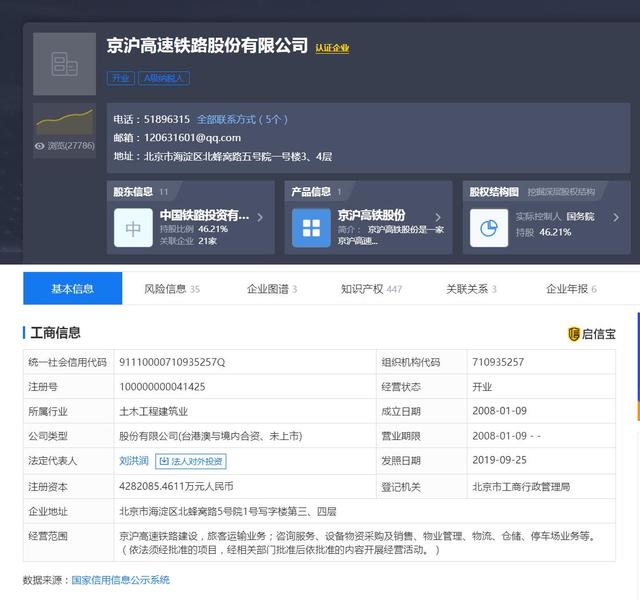The image size is (640, 600).
Task: Click the eye icon next to 浏览(27786)
Action: click(40, 146)
